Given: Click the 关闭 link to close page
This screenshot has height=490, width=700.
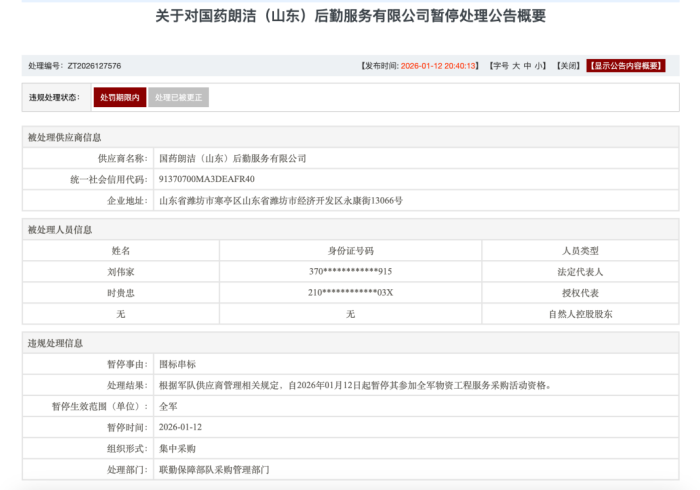Looking at the screenshot, I should (568, 66).
